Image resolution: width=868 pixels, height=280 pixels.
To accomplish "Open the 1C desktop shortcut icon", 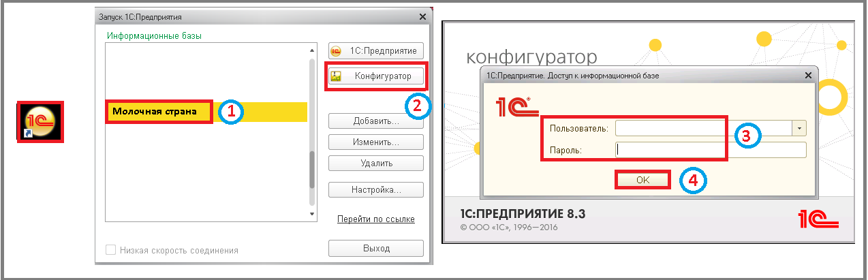I will pyautogui.click(x=40, y=122).
